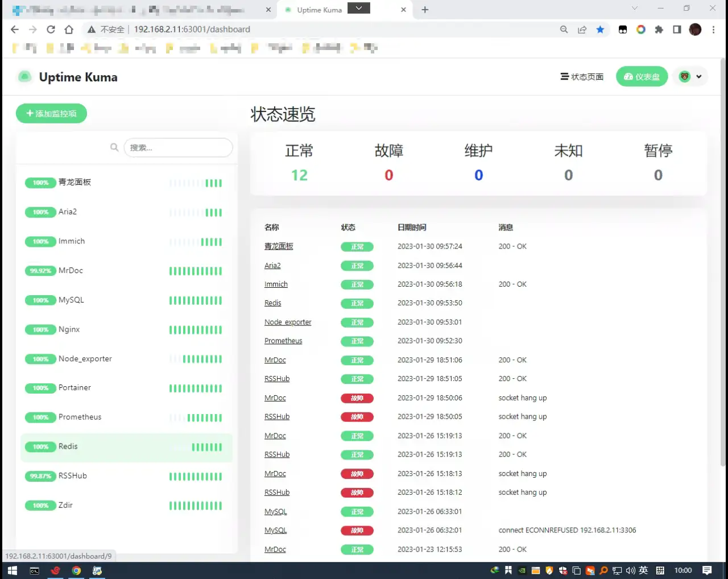Image resolution: width=728 pixels, height=579 pixels.
Task: Open the MySQL link with ECONNREFUSED message
Action: [276, 531]
